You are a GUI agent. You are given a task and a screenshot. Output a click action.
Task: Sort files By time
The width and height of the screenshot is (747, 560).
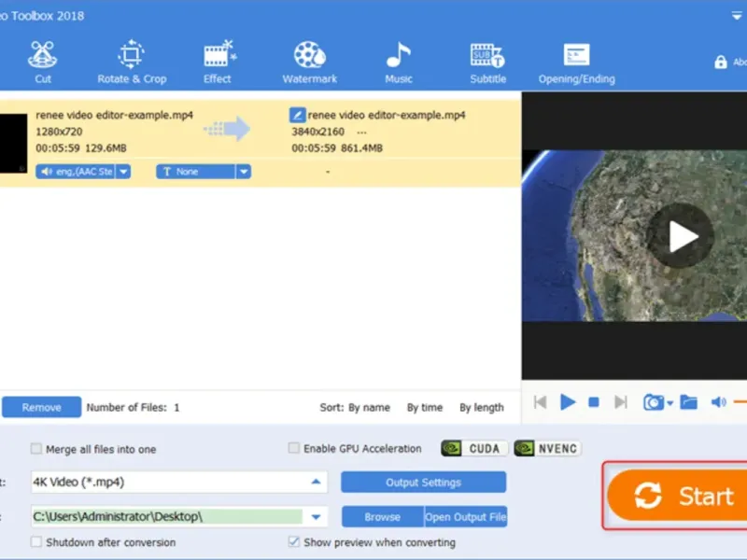[425, 408]
